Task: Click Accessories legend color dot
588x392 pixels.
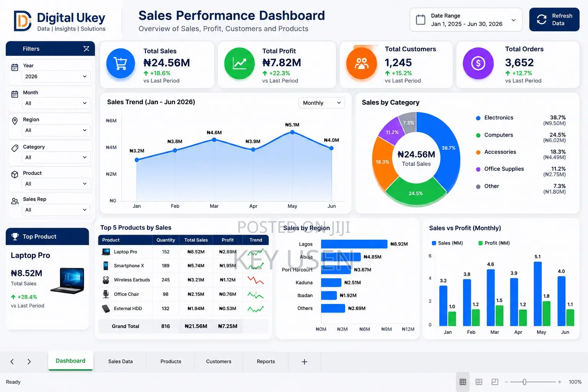Action: pos(478,152)
